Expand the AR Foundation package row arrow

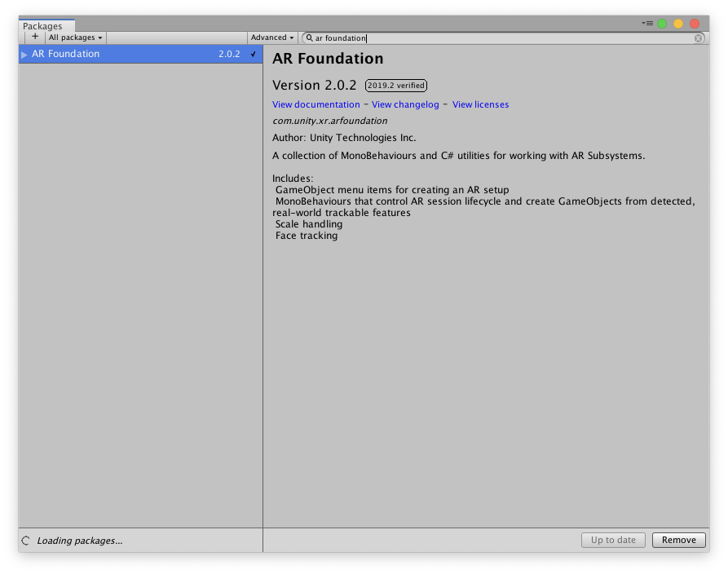(24, 55)
